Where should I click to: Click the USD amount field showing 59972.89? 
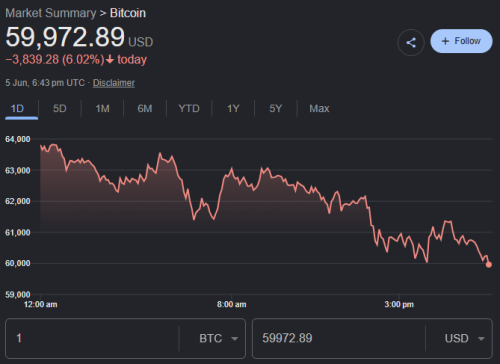tap(339, 338)
